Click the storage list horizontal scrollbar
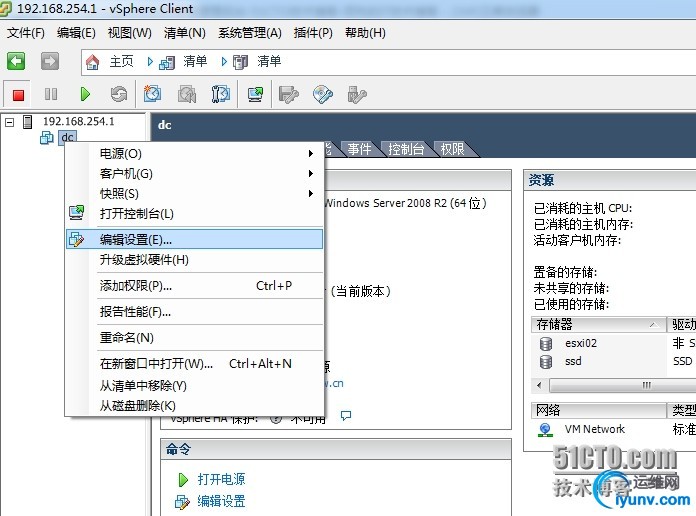696x516 pixels. coord(623,385)
